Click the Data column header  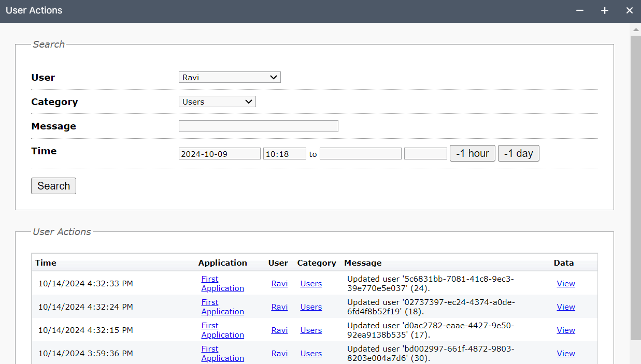[x=564, y=263]
